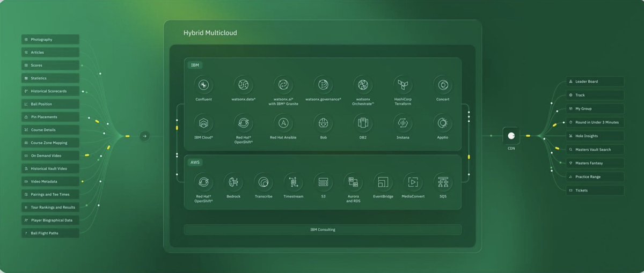The width and height of the screenshot is (644, 273).
Task: Select Ball Position item
Action: click(x=50, y=104)
